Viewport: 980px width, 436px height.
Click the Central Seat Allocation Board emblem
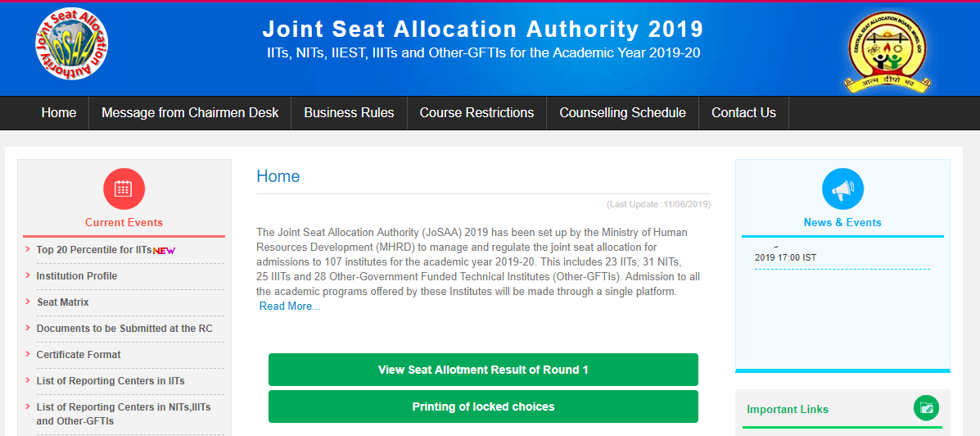[888, 51]
